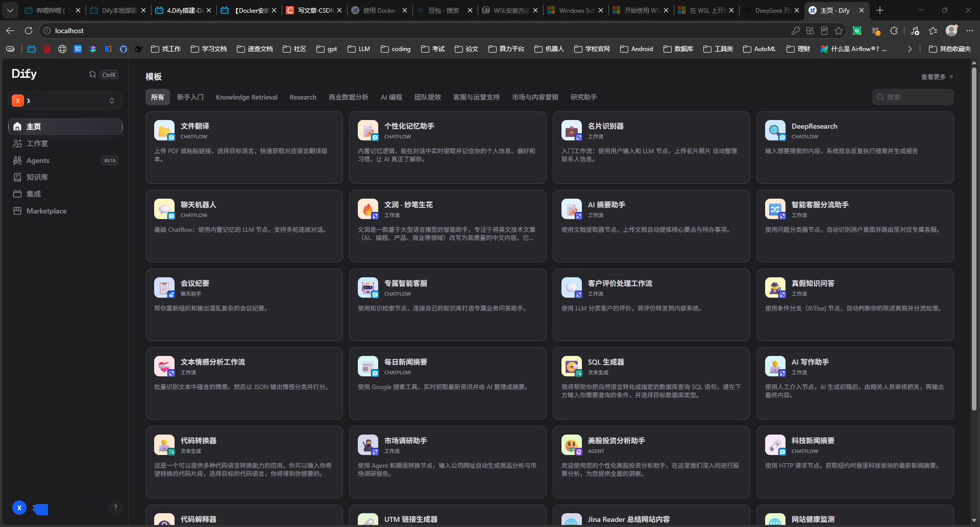The image size is (980, 527).
Task: Open browser settings and more menu
Action: [x=970, y=31]
